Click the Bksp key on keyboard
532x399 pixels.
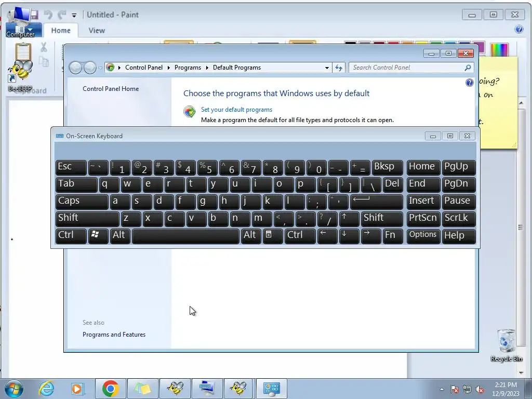point(388,168)
